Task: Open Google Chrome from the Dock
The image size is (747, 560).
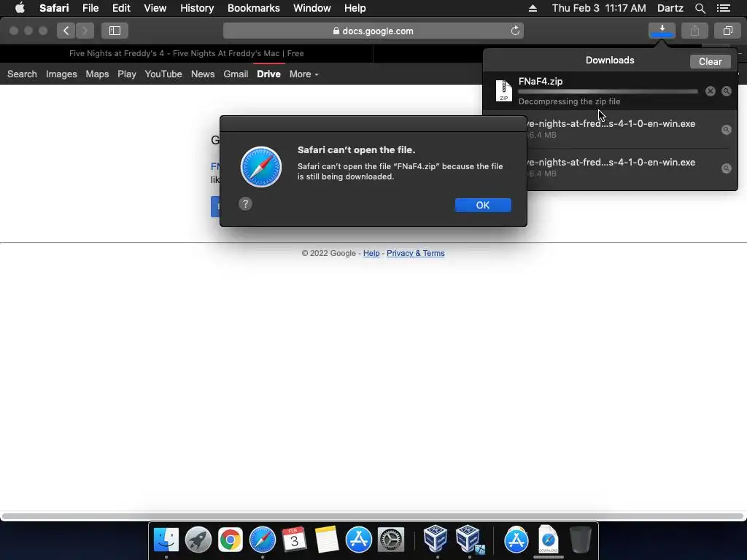Action: click(x=230, y=540)
